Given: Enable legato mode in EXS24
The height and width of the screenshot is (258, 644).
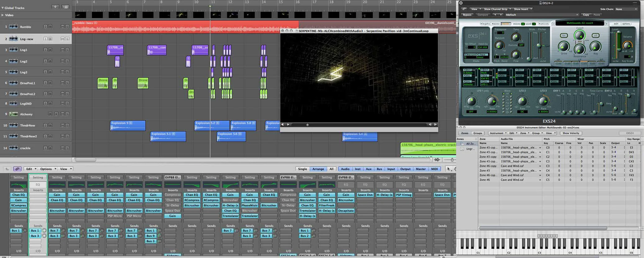Looking at the screenshot, I should 485,24.
